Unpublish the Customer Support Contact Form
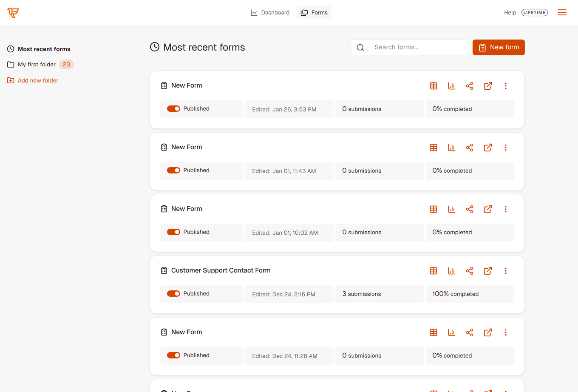Image resolution: width=578 pixels, height=392 pixels. [173, 294]
